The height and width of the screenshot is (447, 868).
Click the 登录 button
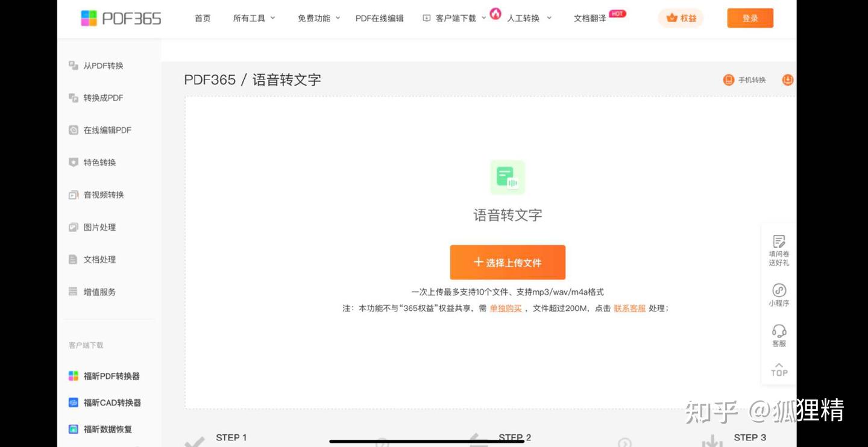(750, 18)
